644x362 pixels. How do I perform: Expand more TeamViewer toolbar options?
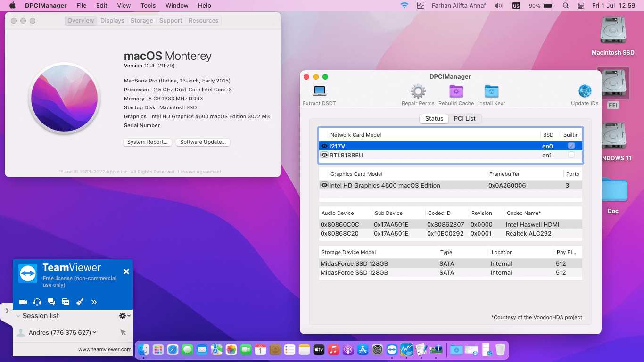(94, 302)
